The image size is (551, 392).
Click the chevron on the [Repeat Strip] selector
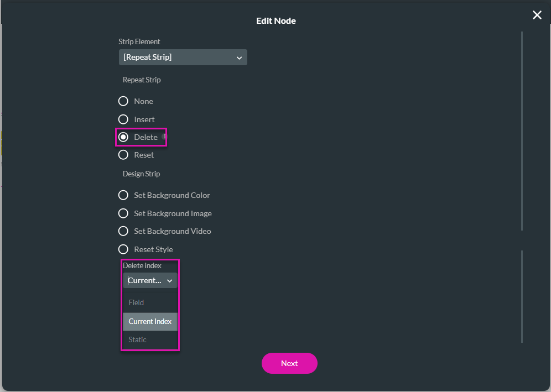pos(239,57)
